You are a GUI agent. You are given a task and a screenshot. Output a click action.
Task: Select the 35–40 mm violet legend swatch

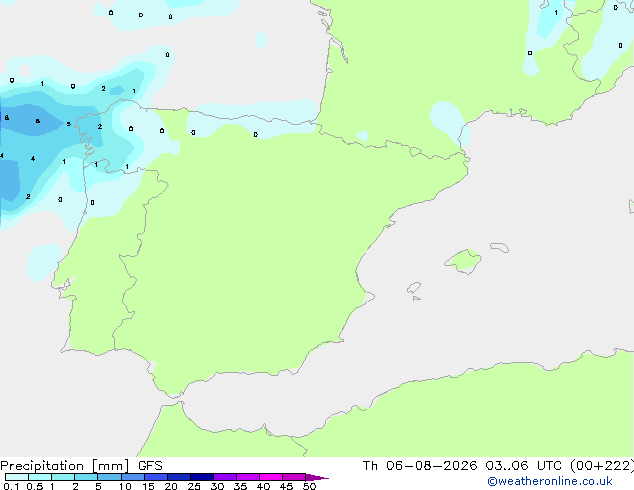[x=248, y=477]
